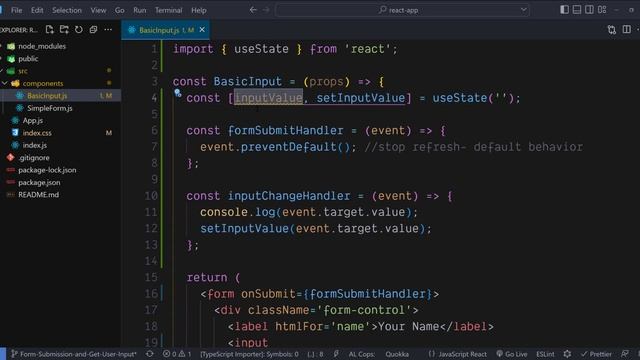Image resolution: width=640 pixels, height=360 pixels.
Task: Click the code action lightbulb on line 4
Action: [x=178, y=93]
